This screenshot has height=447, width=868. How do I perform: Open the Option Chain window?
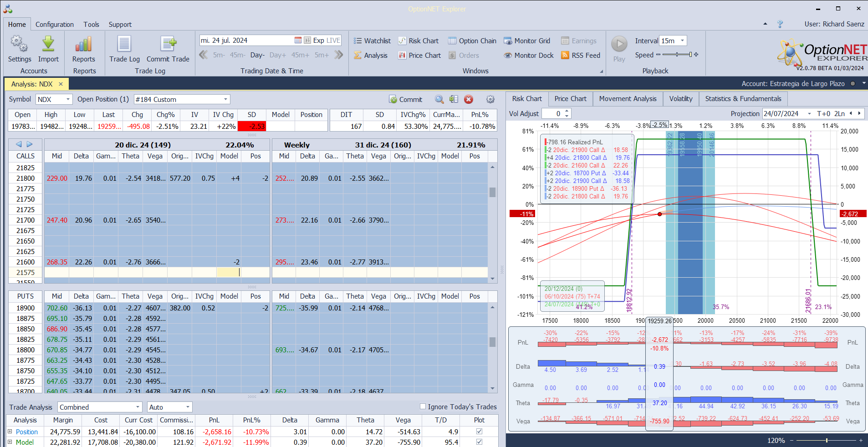[x=472, y=41]
